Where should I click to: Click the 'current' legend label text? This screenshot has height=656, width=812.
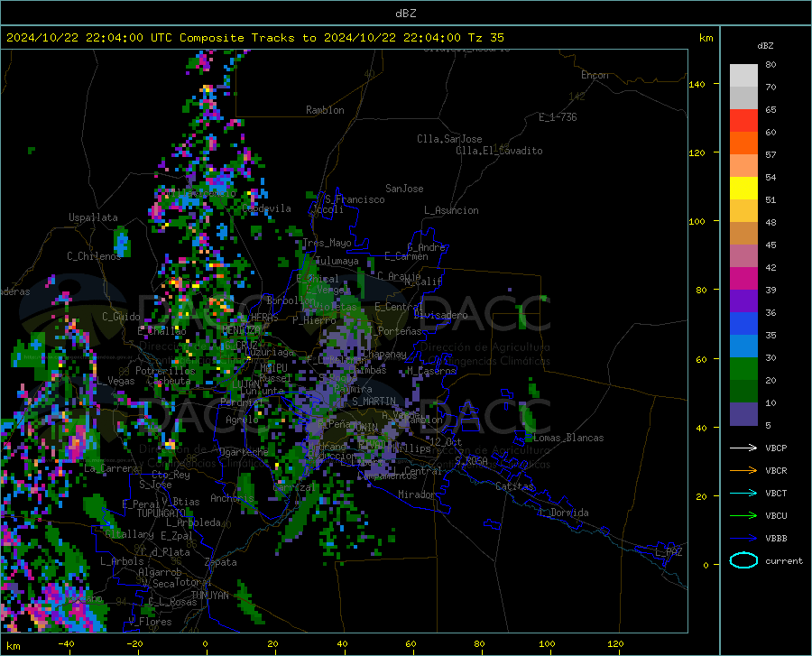(783, 560)
